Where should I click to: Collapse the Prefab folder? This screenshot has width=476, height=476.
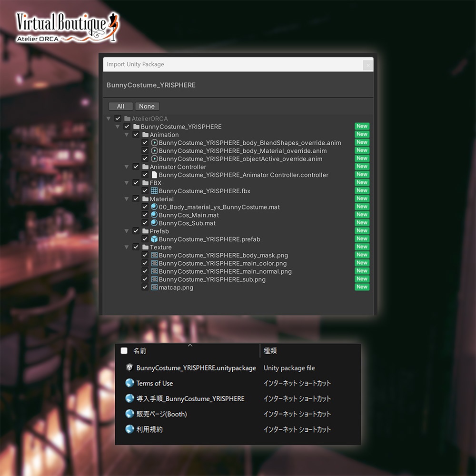tap(127, 231)
